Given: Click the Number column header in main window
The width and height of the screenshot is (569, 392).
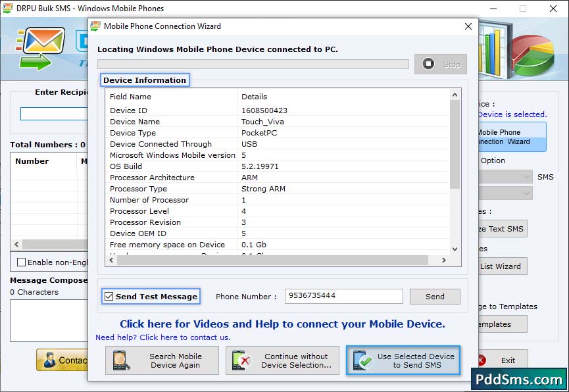Looking at the screenshot, I should (x=43, y=161).
